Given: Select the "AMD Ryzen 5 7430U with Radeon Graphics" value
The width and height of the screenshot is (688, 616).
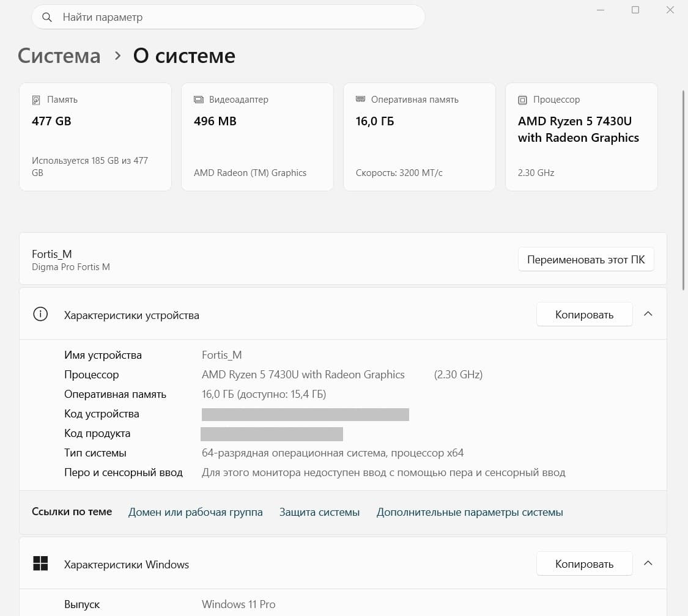Looking at the screenshot, I should pyautogui.click(x=303, y=375).
